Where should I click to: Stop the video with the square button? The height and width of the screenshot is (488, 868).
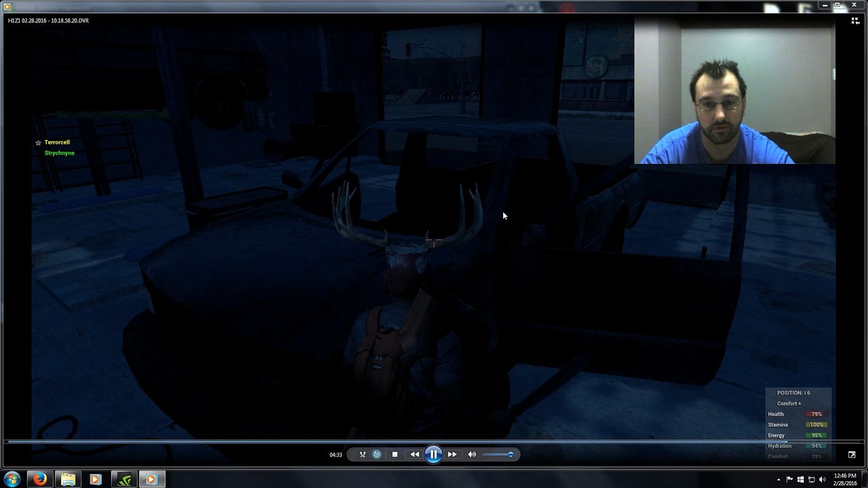(x=395, y=455)
